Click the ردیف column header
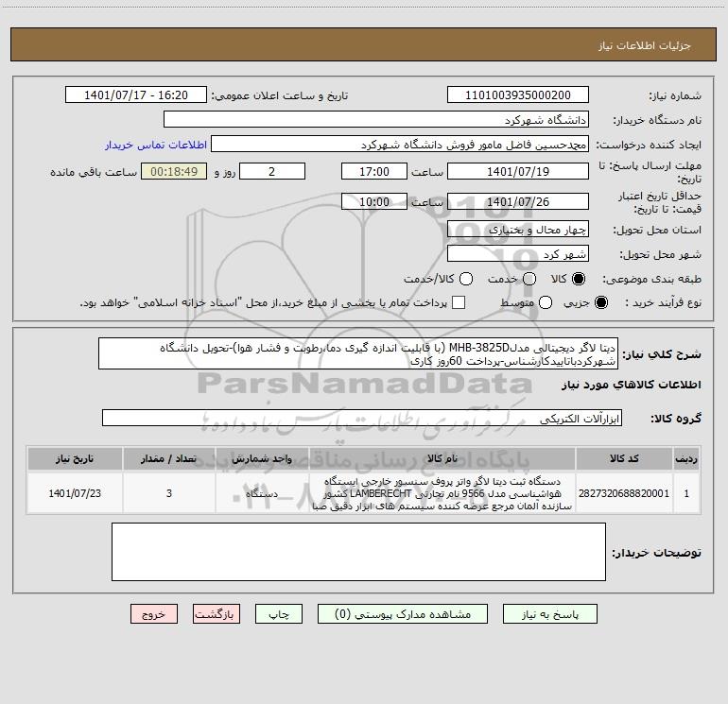This screenshot has height=704, width=728. (x=686, y=458)
